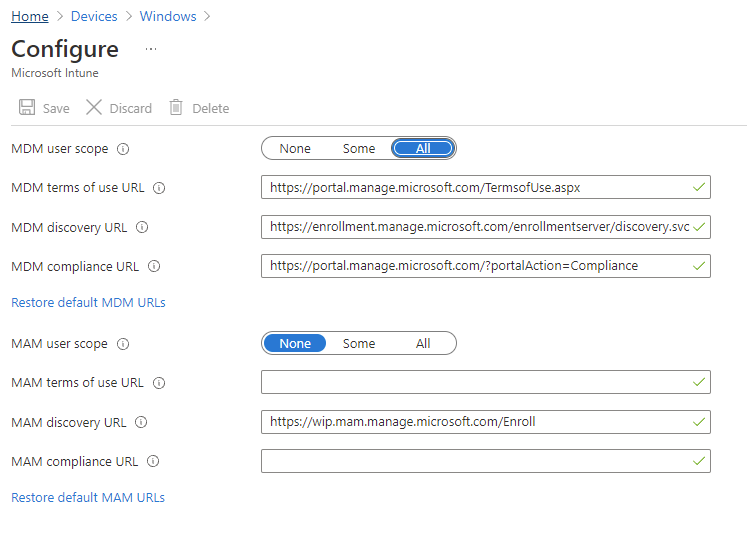Go to Devices breadcrumb

[94, 16]
